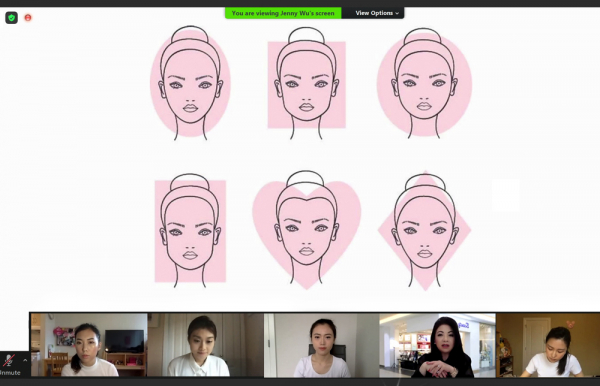
Task: Click the round face shape illustration
Action: tap(424, 83)
